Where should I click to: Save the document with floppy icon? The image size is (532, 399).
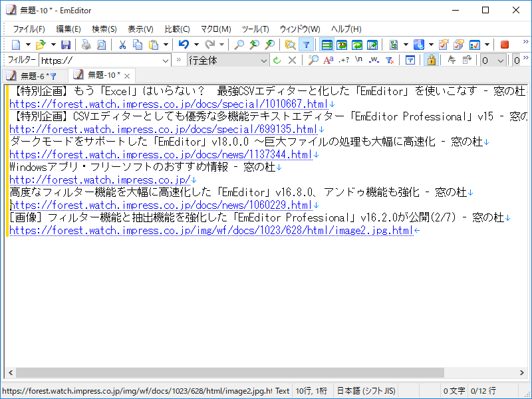[65, 45]
